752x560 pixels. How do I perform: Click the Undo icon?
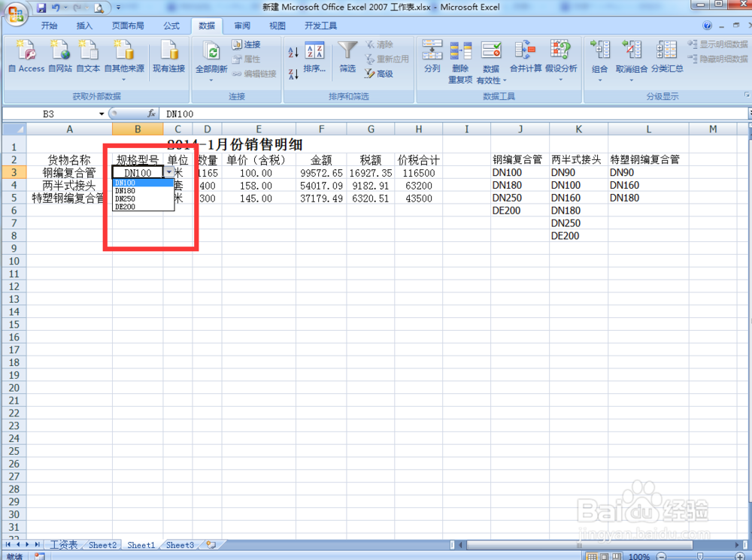coord(56,8)
